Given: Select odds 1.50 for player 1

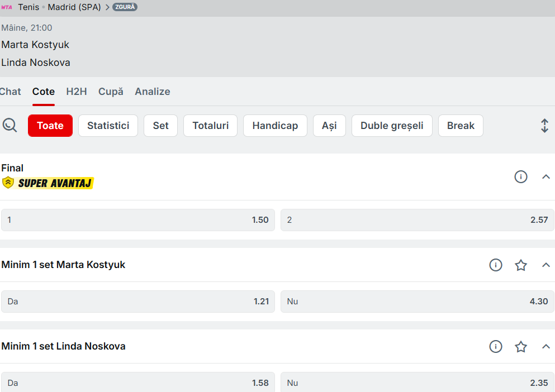Looking at the screenshot, I should coord(137,220).
